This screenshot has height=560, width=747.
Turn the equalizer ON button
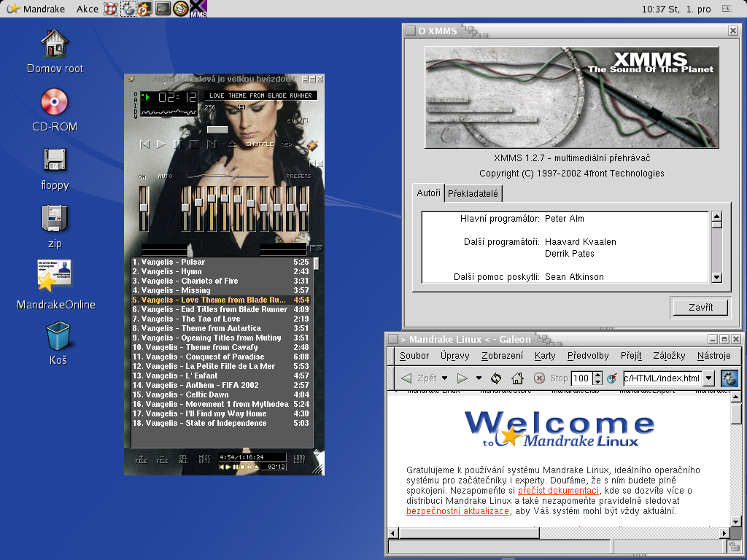(142, 176)
